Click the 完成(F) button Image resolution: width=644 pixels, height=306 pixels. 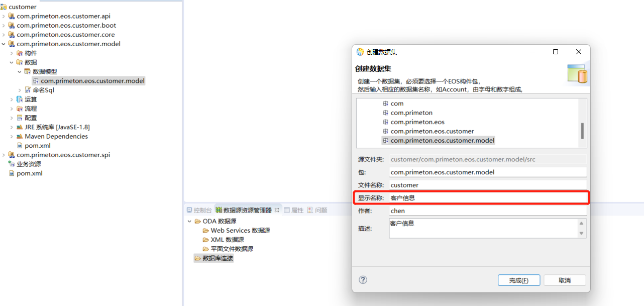tap(519, 280)
